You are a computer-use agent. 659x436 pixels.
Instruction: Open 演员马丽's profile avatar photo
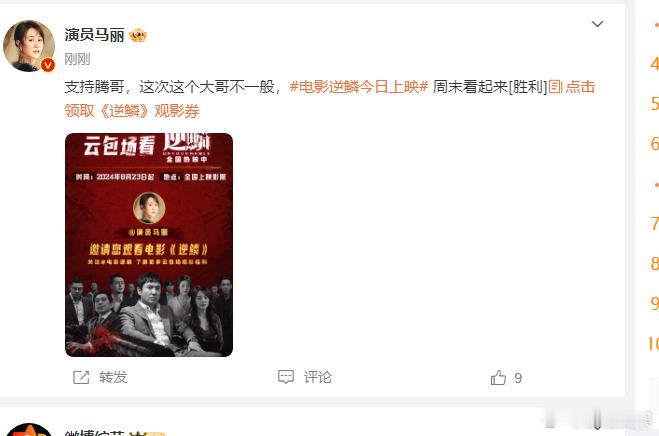tap(29, 46)
